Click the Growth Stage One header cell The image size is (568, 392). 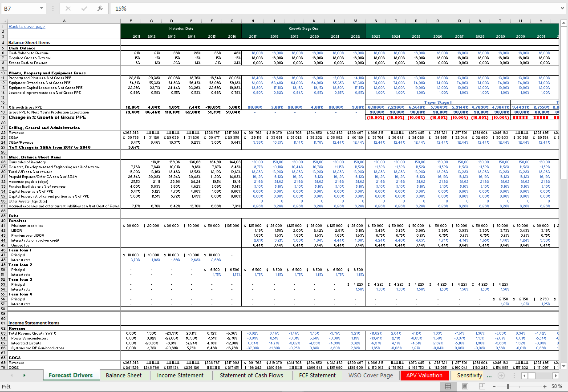pyautogui.click(x=303, y=28)
